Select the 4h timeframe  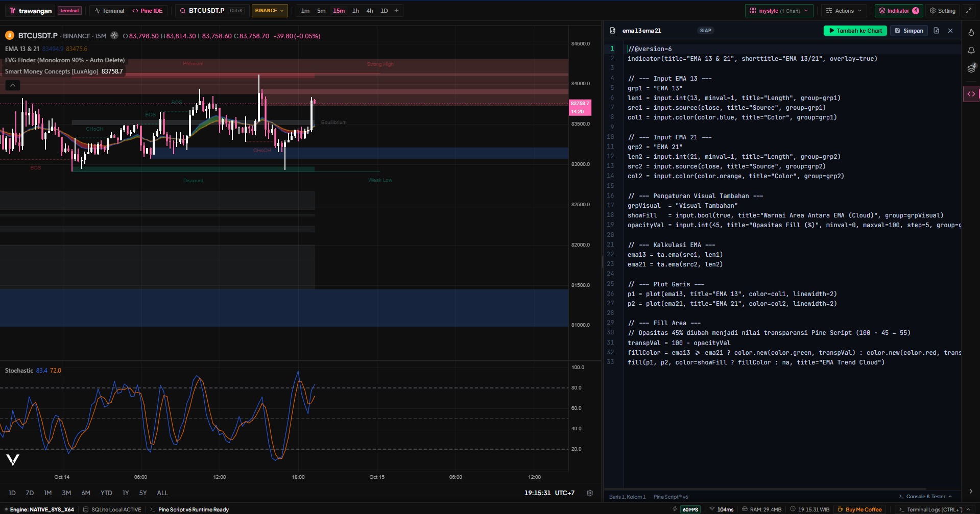pyautogui.click(x=370, y=11)
